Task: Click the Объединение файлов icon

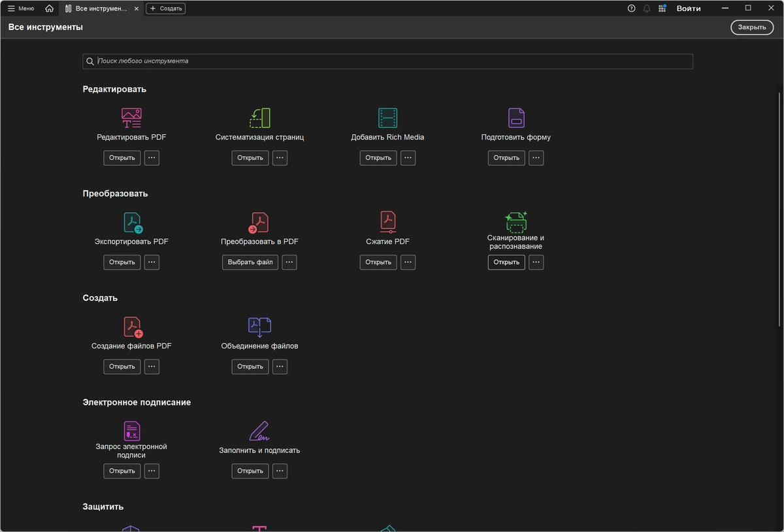Action: [259, 326]
